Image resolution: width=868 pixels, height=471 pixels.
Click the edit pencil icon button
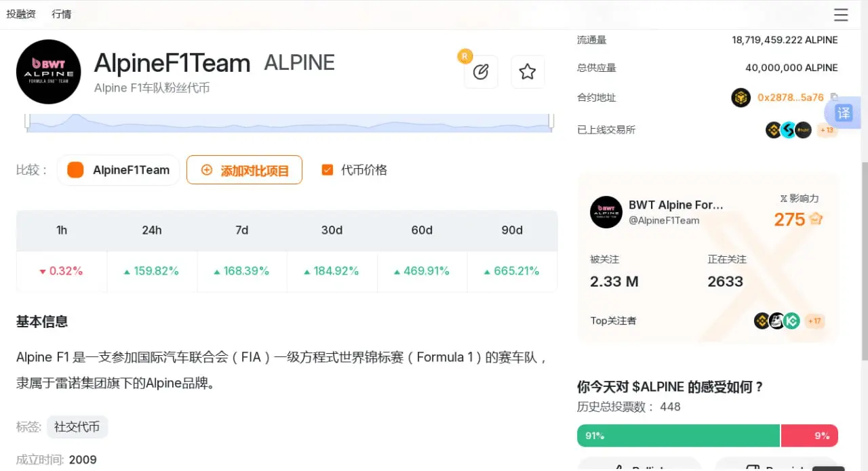(x=481, y=72)
